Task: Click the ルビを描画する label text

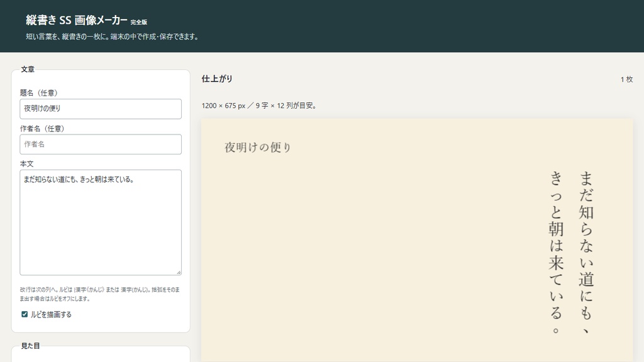Action: (51, 314)
